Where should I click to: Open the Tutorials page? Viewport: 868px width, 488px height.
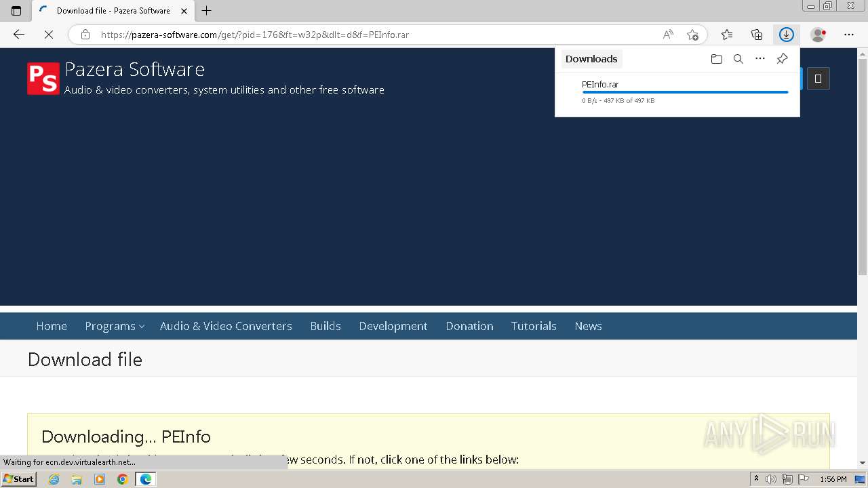534,326
